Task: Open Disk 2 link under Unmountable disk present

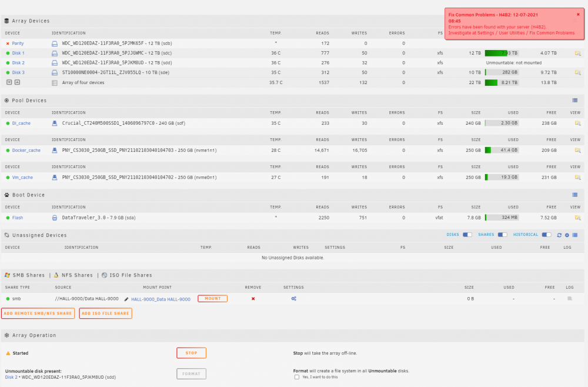Action: (11, 377)
